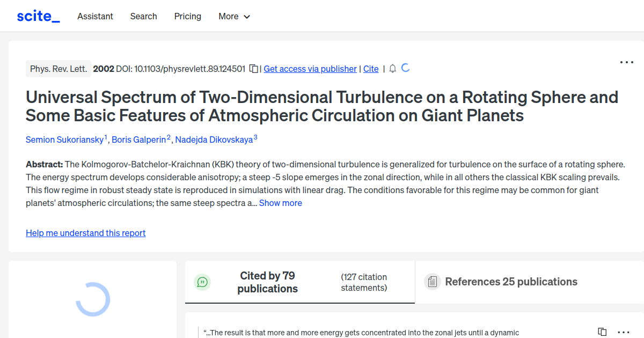Click the scite_ logo
The width and height of the screenshot is (644, 338).
coord(38,16)
